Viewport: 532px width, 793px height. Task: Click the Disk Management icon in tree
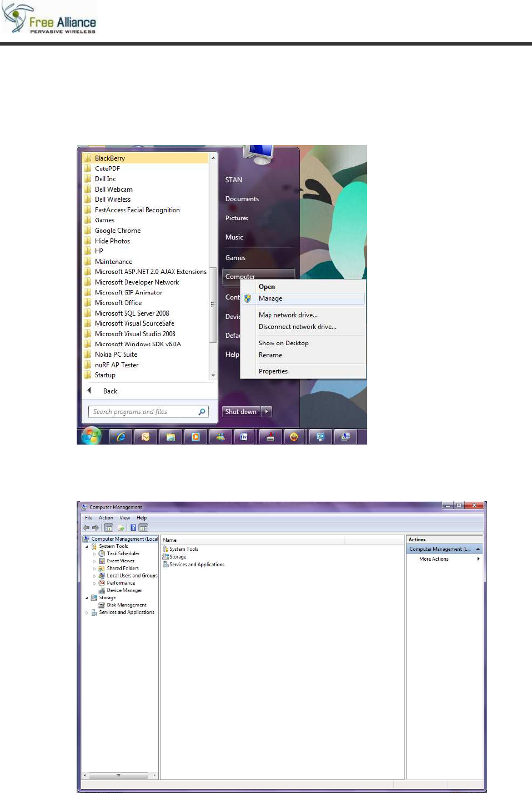click(102, 605)
